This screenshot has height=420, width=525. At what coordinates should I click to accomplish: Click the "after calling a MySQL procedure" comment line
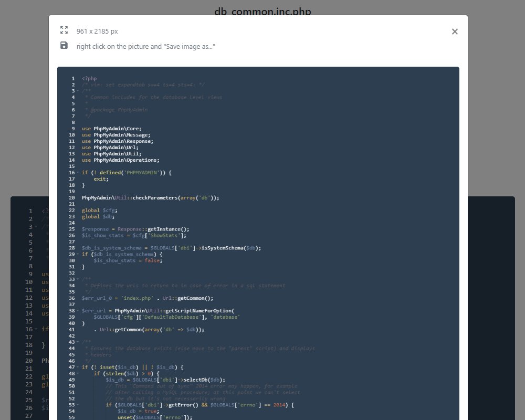(x=203, y=392)
